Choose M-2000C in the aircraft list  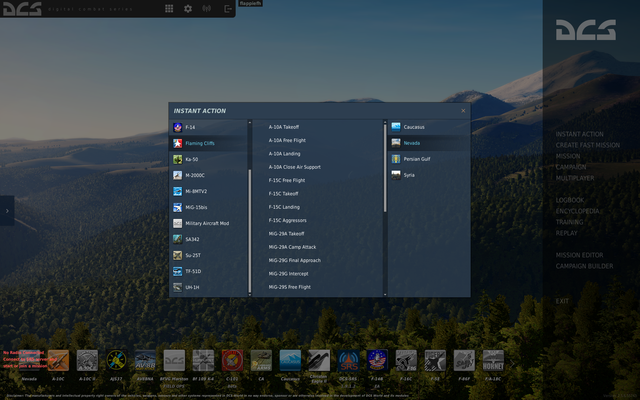[x=208, y=175]
